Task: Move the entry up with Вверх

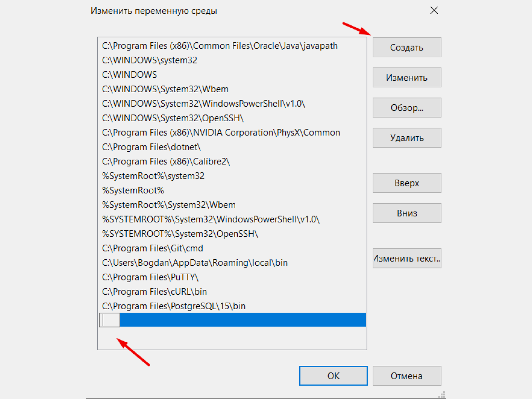Action: point(407,183)
